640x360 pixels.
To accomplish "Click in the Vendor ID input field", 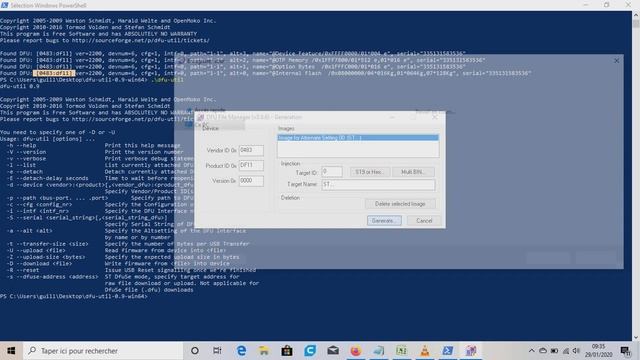I will point(251,150).
